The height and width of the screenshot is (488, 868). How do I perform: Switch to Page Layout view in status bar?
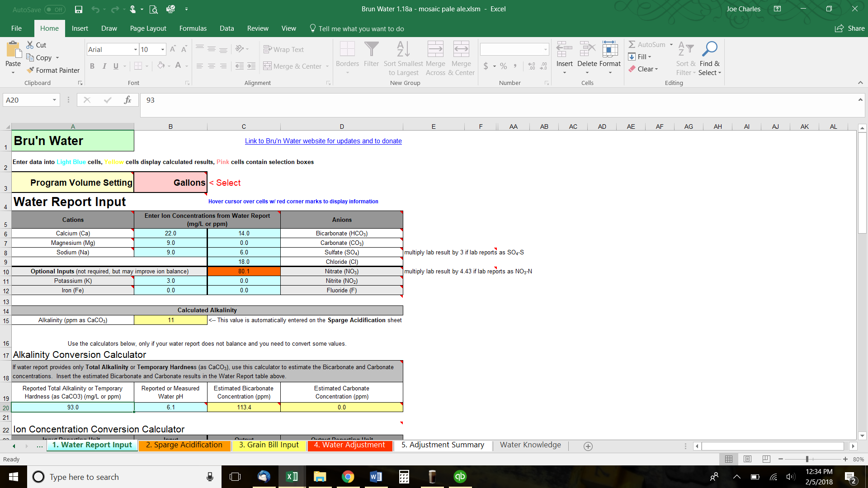[747, 459]
